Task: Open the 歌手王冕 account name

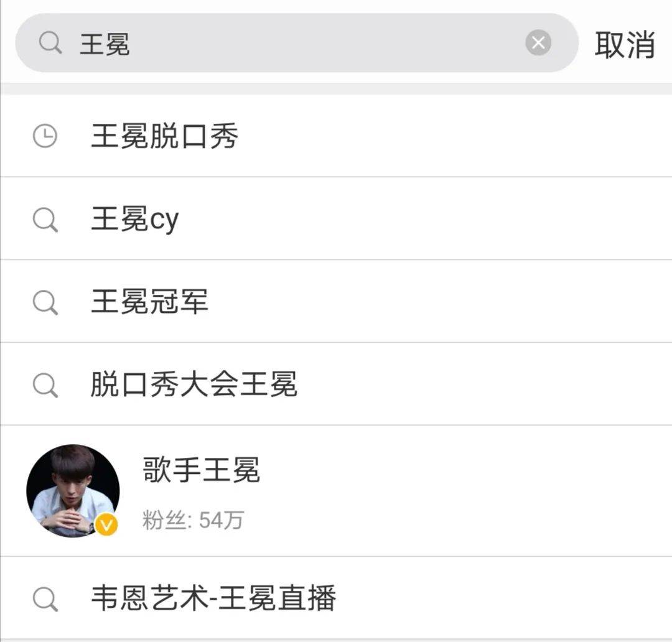Action: pyautogui.click(x=201, y=470)
